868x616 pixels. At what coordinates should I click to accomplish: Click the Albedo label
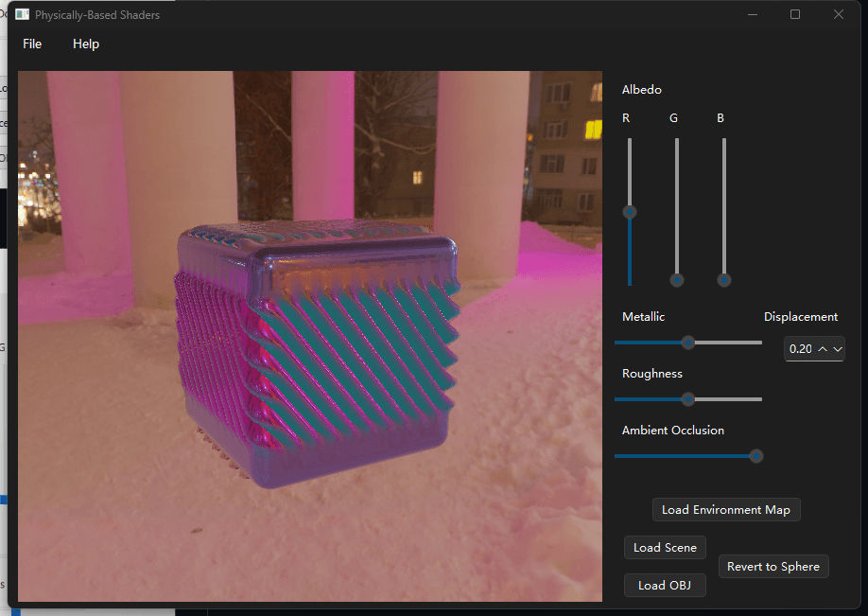pyautogui.click(x=642, y=89)
